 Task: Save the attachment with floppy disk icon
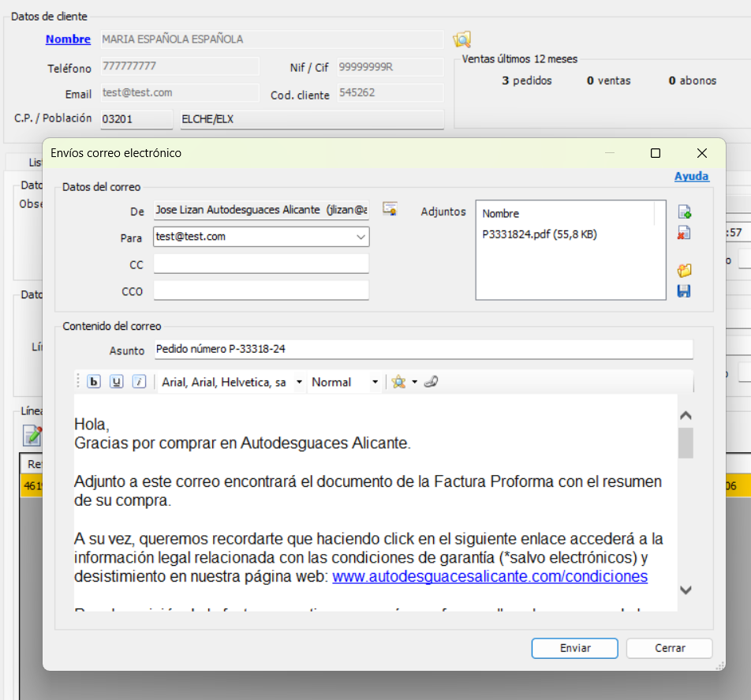[x=684, y=291]
